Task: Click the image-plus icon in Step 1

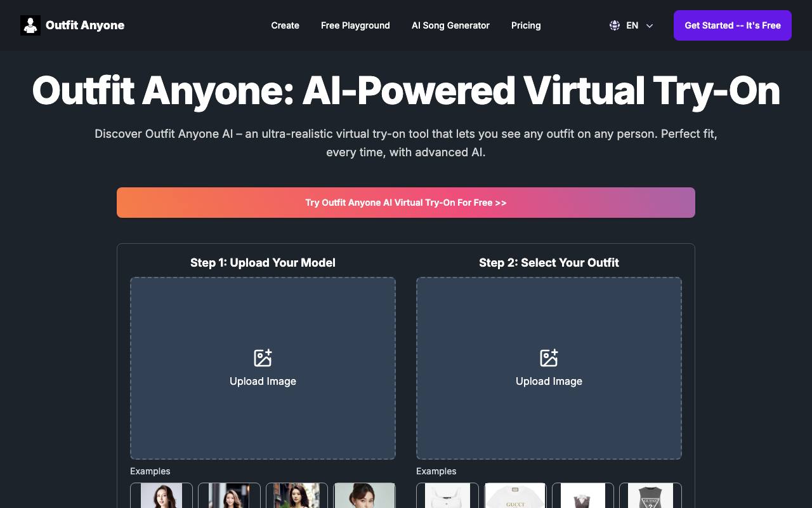Action: [263, 358]
